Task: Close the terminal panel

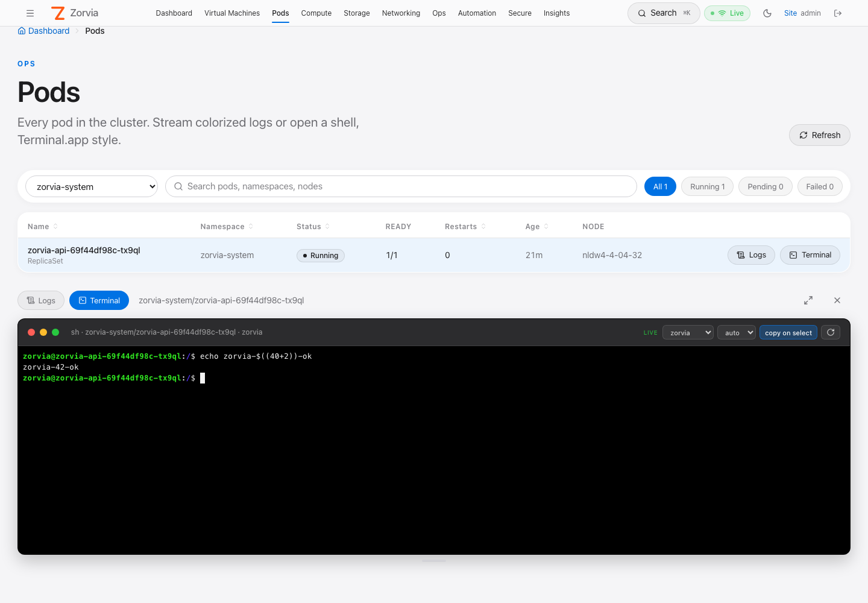Action: tap(837, 300)
